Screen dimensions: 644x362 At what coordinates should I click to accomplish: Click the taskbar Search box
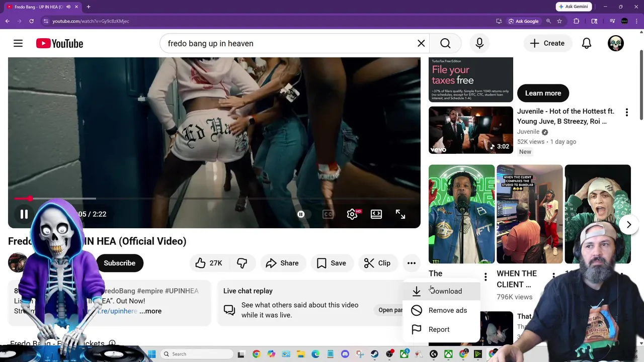pyautogui.click(x=196, y=354)
